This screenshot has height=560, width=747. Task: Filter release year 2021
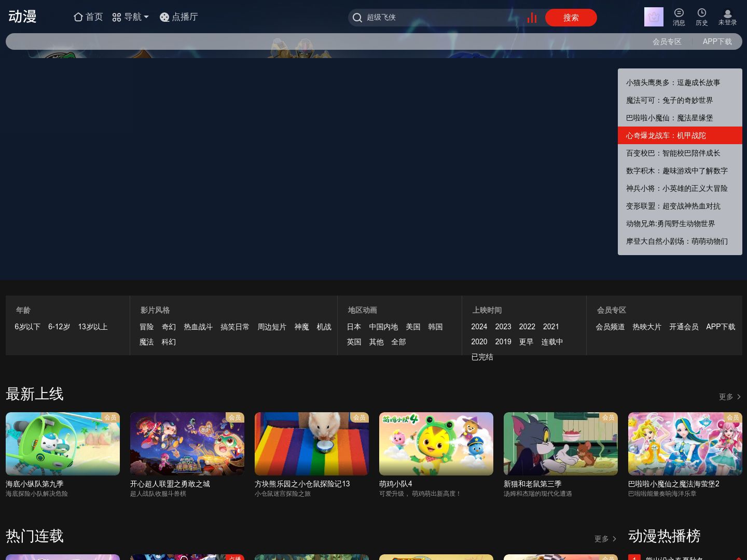tap(551, 327)
